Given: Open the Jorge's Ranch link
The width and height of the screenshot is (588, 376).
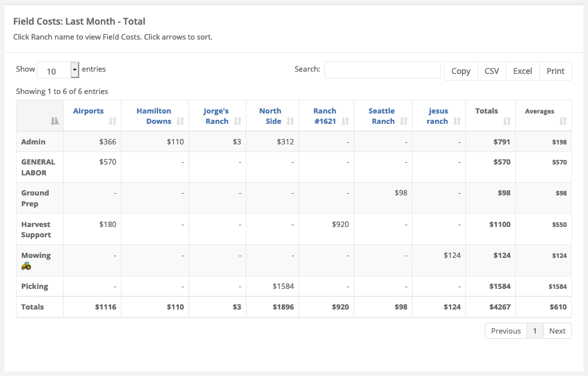Looking at the screenshot, I should tap(216, 116).
